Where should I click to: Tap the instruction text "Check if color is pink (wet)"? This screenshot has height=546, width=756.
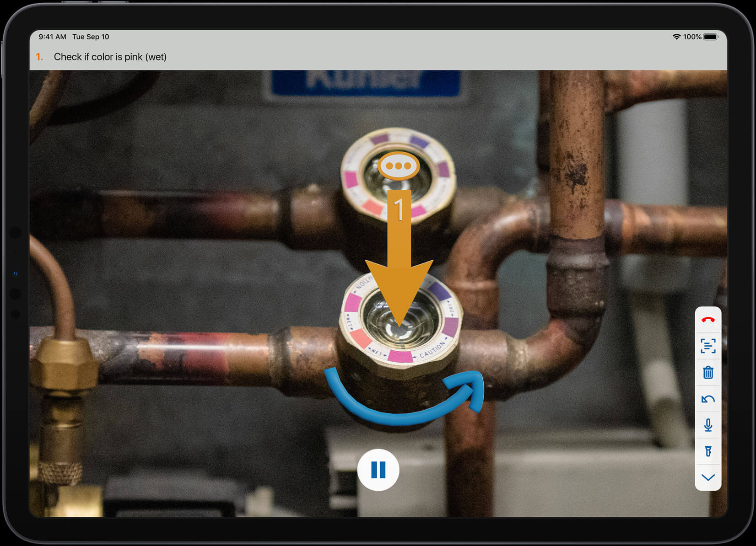[110, 57]
